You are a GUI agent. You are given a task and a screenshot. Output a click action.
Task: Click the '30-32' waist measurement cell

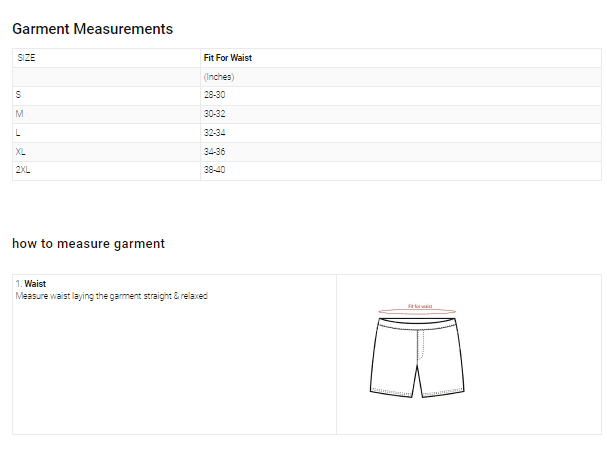tap(215, 114)
